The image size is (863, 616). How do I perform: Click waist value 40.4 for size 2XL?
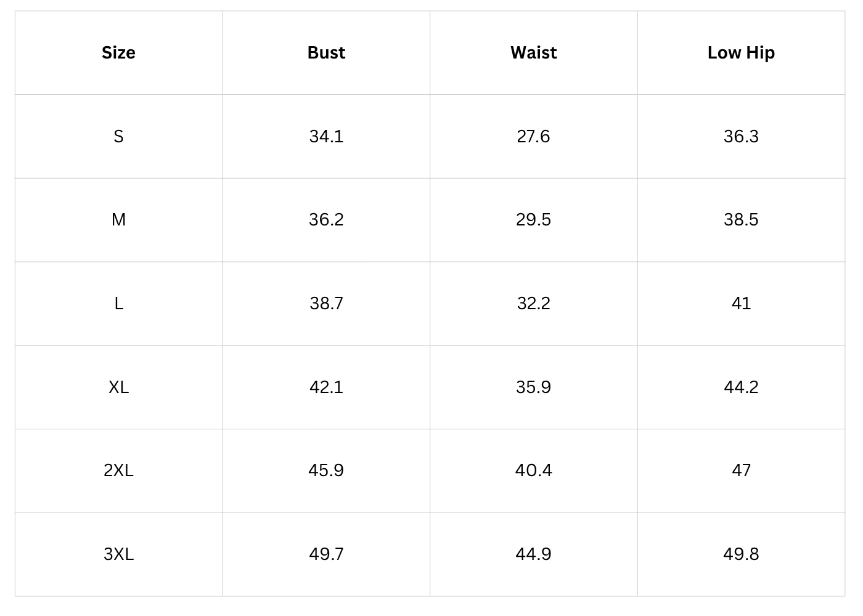(x=533, y=471)
